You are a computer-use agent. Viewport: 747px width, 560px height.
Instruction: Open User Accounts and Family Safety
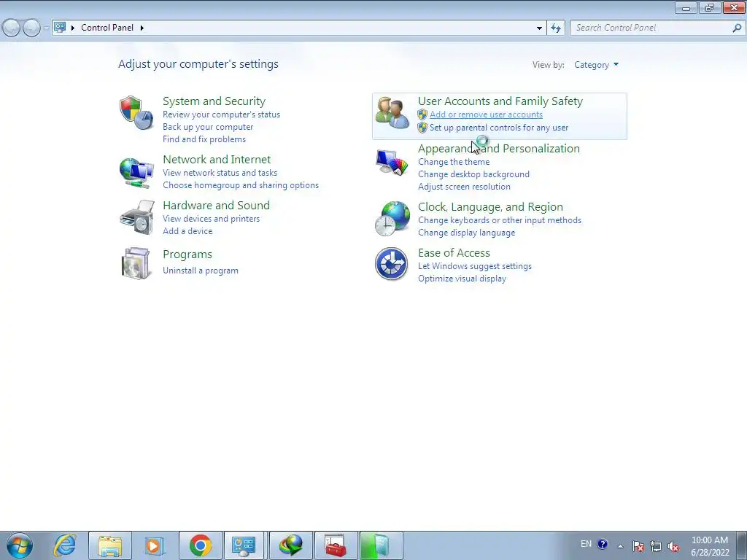point(500,101)
